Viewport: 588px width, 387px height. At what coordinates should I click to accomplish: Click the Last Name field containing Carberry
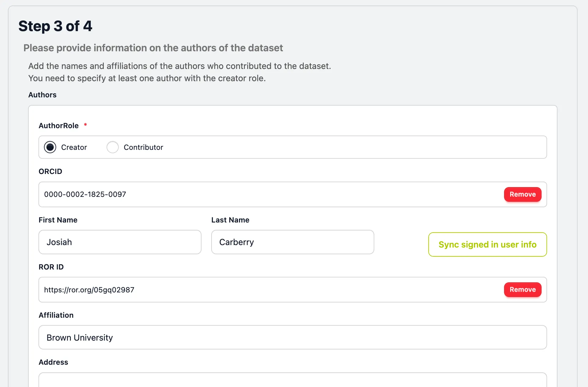coord(292,242)
